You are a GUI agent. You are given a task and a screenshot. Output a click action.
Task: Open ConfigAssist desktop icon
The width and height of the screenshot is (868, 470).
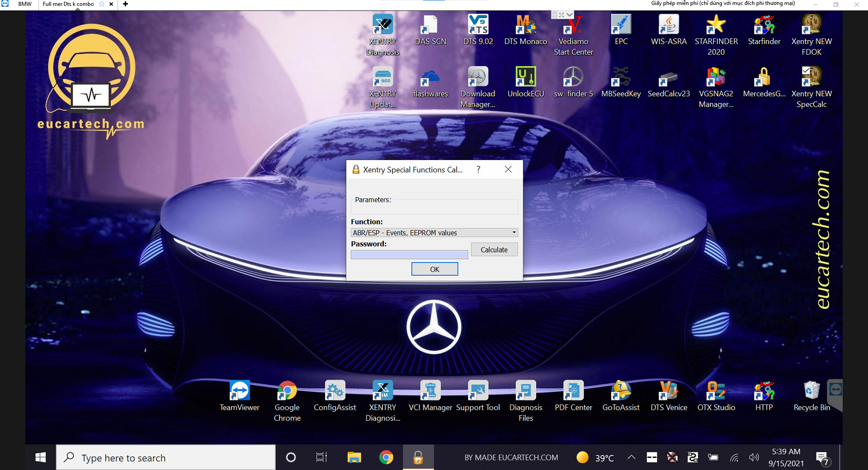335,396
